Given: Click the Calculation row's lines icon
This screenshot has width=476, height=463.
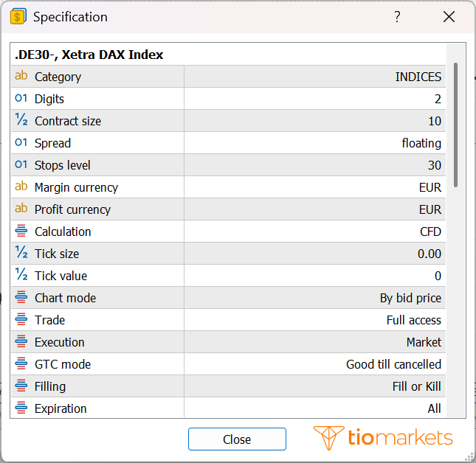Looking at the screenshot, I should point(21,231).
